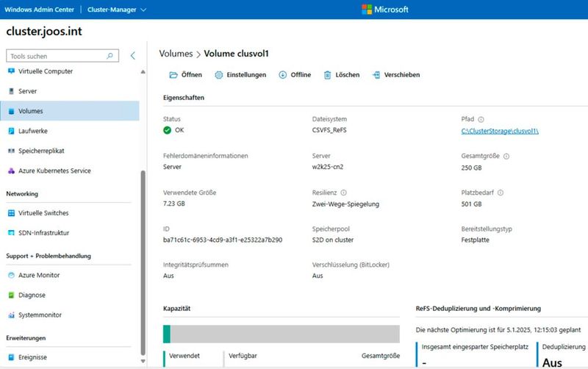Select the Volumes sidebar icon

(x=11, y=111)
